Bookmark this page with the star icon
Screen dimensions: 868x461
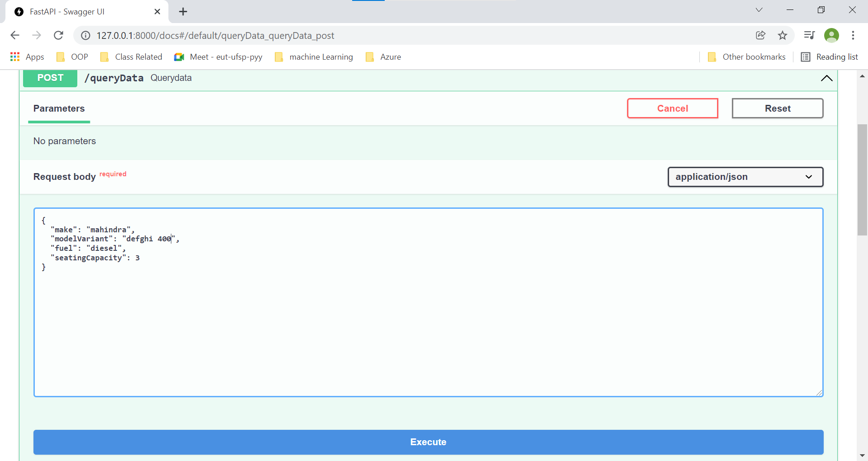pos(783,35)
